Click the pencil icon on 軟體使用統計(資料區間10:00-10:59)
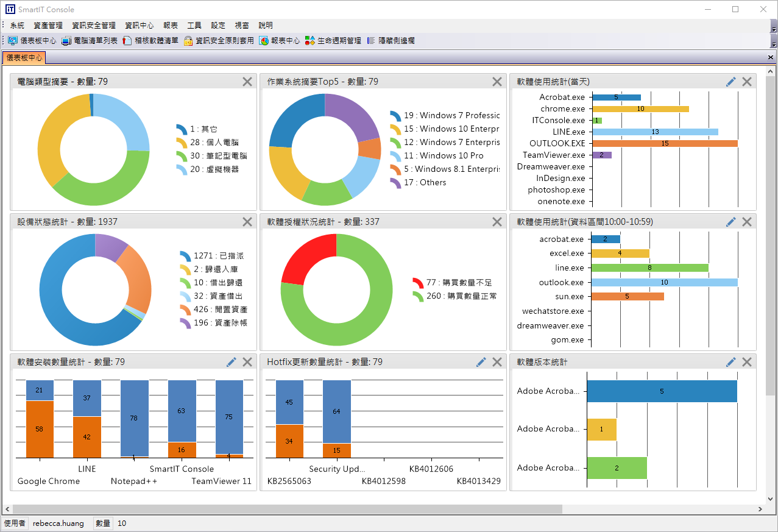 [x=730, y=222]
